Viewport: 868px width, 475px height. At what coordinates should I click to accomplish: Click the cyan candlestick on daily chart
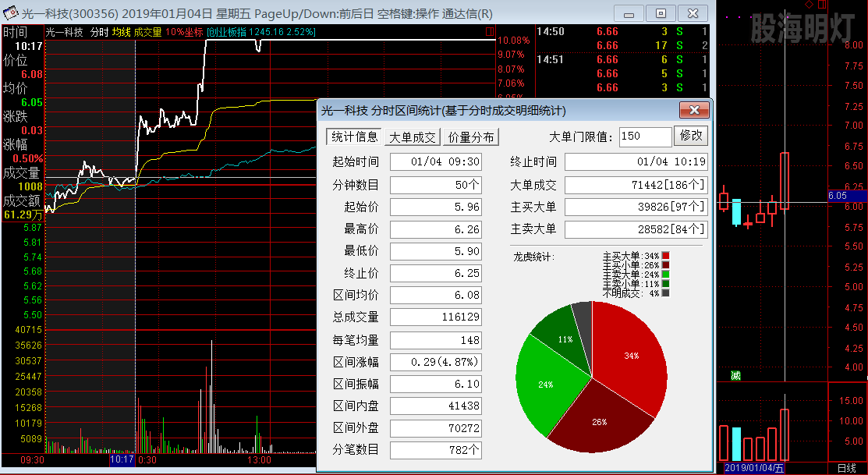(x=736, y=213)
